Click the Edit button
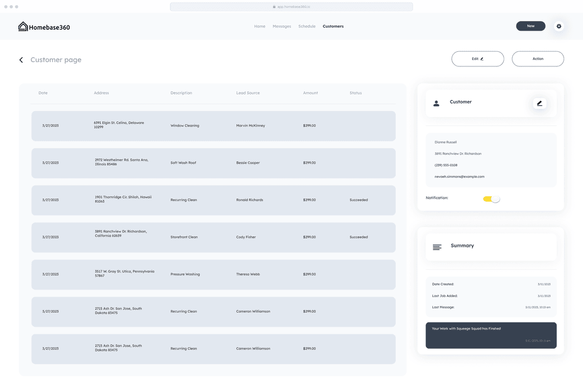 (x=477, y=59)
